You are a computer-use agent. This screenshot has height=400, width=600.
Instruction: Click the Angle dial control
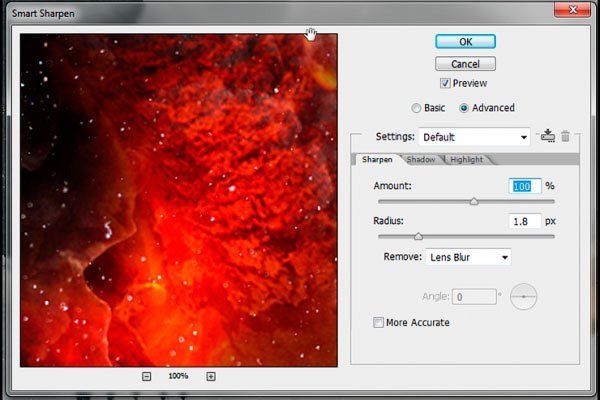[523, 297]
